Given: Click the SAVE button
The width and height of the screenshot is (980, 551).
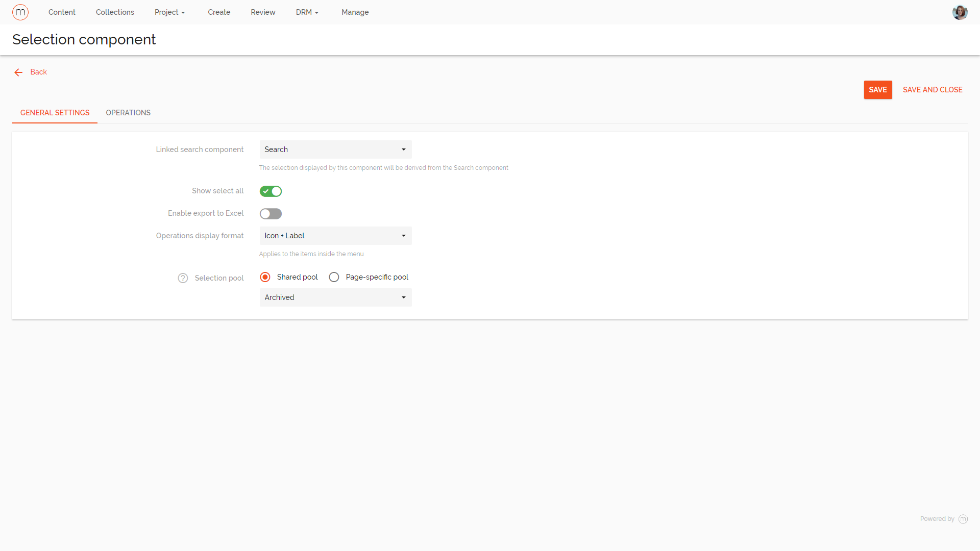Looking at the screenshot, I should (x=878, y=90).
